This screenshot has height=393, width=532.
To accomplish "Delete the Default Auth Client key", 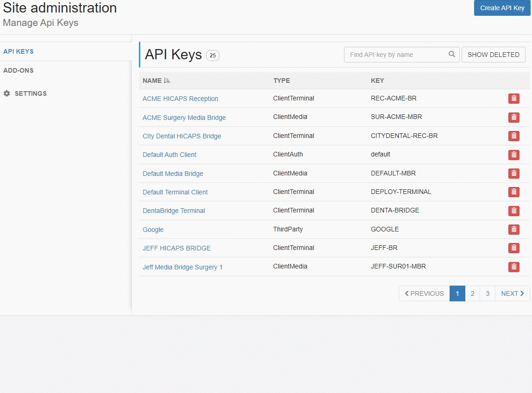I will coord(513,155).
